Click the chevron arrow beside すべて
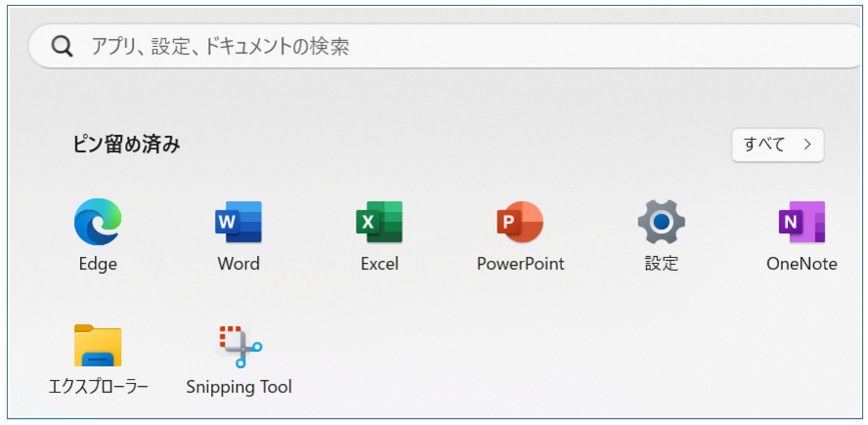 [807, 145]
